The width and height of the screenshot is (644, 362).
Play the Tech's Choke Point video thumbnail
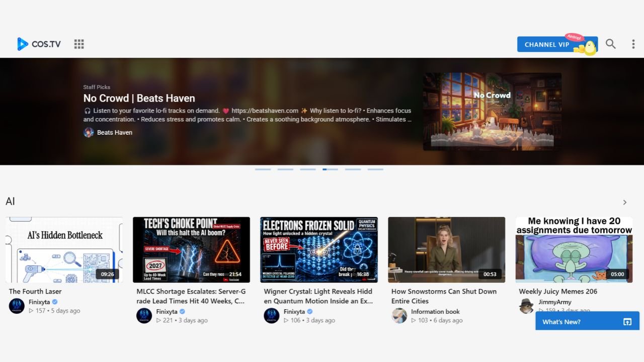[x=191, y=250]
